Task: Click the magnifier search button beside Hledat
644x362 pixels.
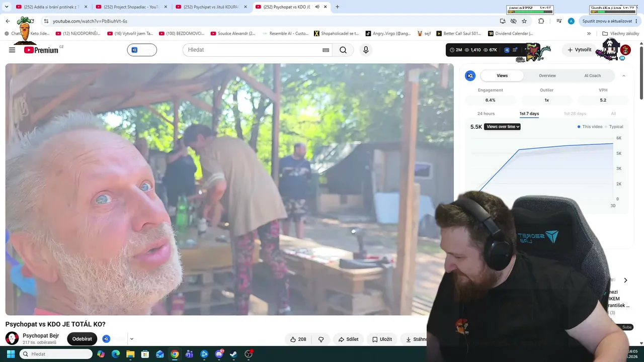Action: click(x=343, y=50)
